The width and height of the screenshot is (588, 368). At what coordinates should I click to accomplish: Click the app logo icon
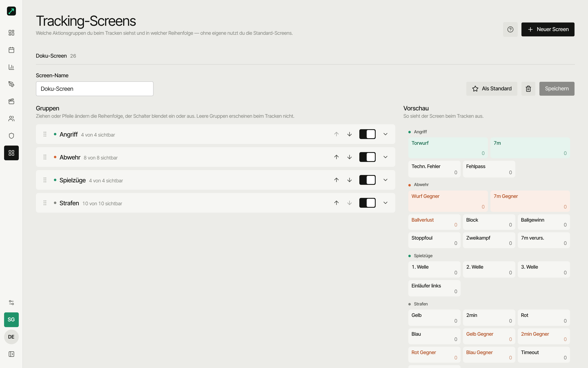[11, 11]
